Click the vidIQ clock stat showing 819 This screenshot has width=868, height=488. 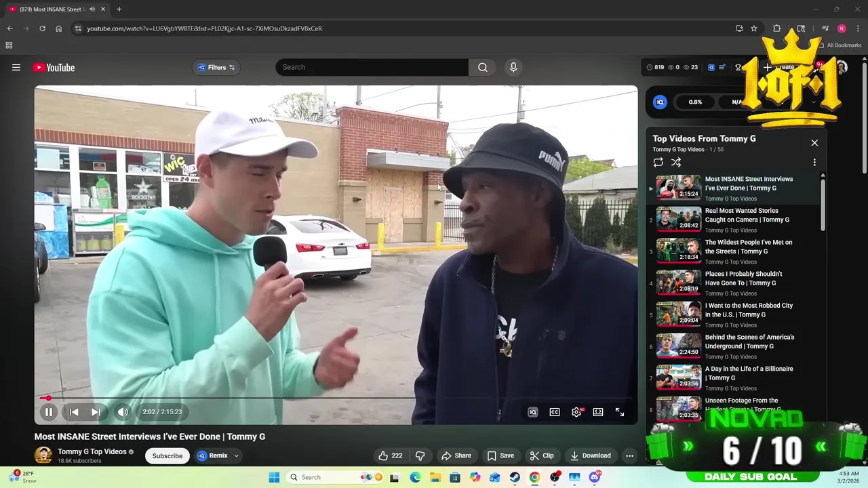pos(655,67)
